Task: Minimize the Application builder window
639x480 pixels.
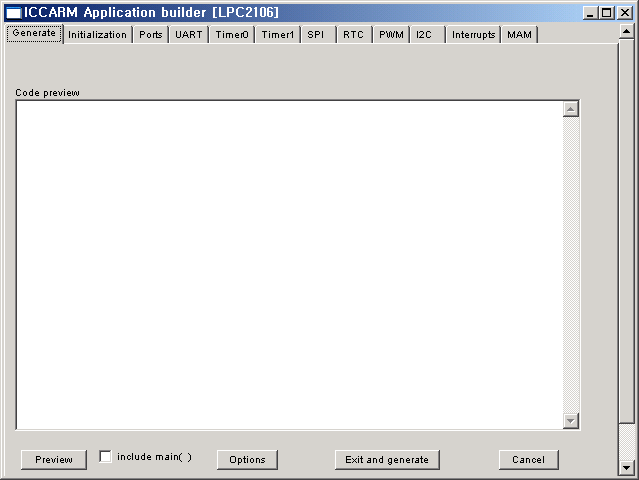Action: click(x=590, y=13)
